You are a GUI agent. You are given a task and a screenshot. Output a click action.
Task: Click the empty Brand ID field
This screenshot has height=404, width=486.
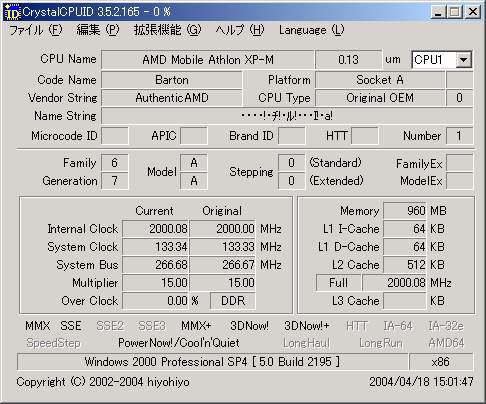(x=292, y=136)
